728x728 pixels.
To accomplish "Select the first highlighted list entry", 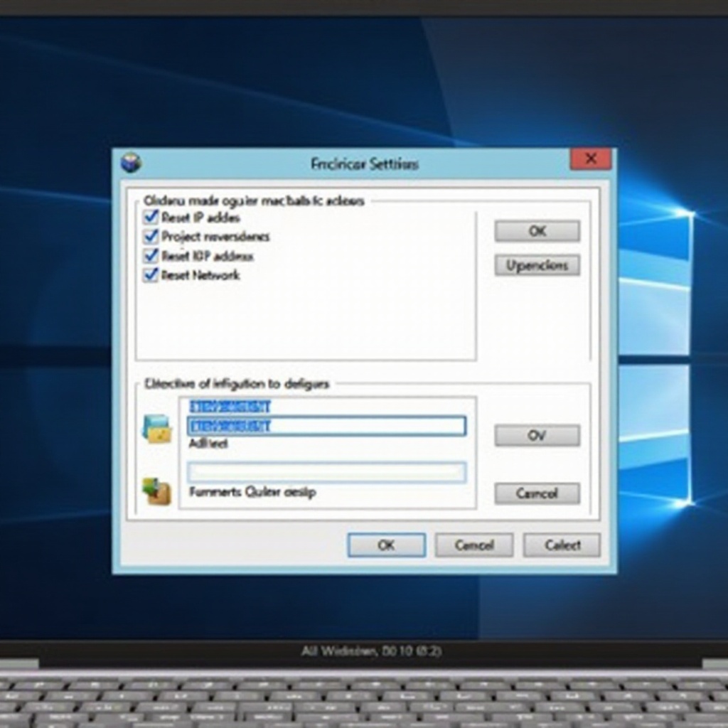I will coord(230,407).
